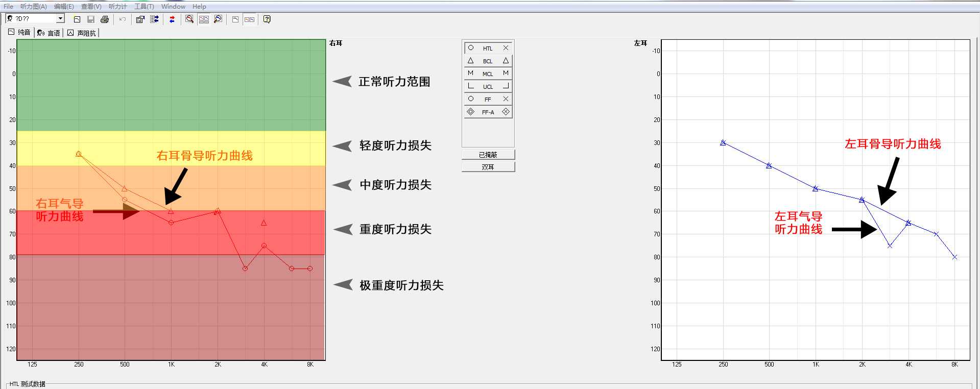980x389 pixels.
Task: Open the File menu
Action: tap(9, 7)
